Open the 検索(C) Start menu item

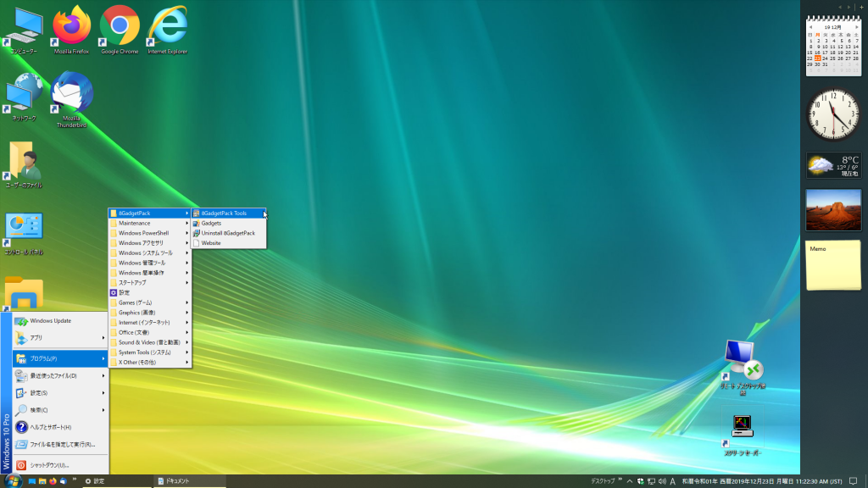[60, 410]
